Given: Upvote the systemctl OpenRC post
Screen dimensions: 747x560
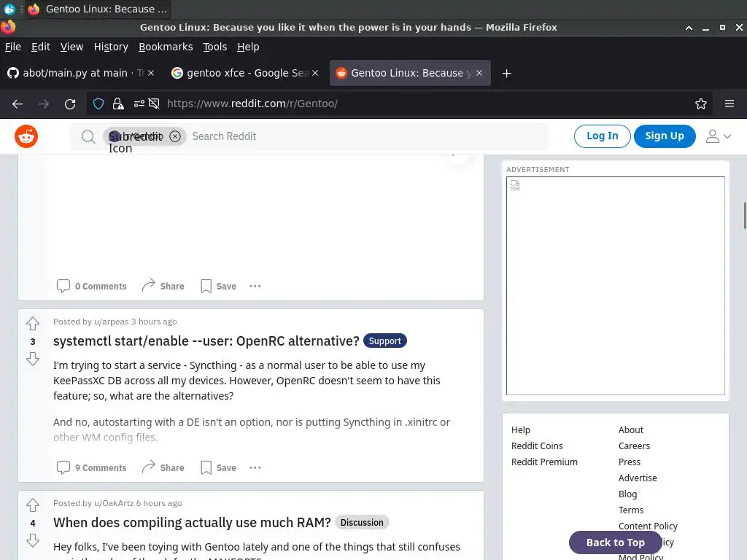Looking at the screenshot, I should pos(33,323).
